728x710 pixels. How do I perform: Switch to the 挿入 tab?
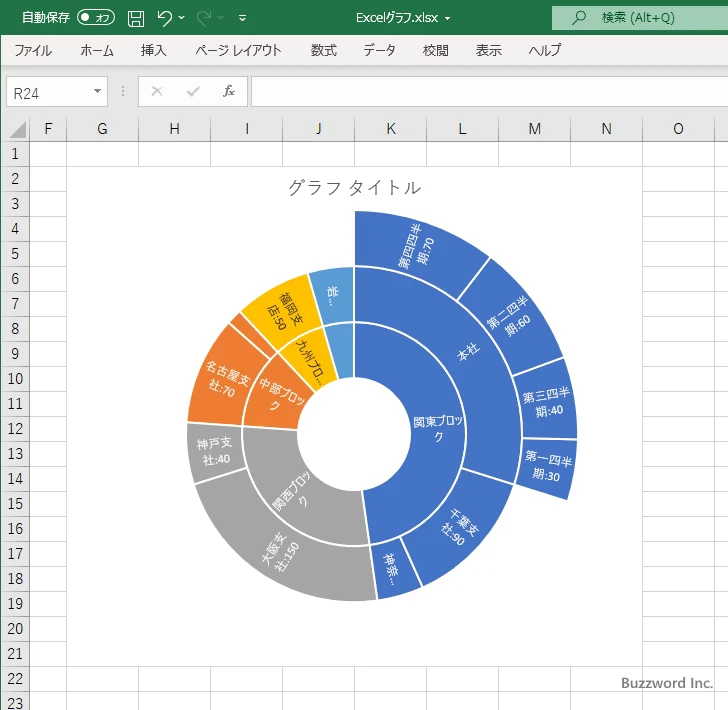coord(154,50)
